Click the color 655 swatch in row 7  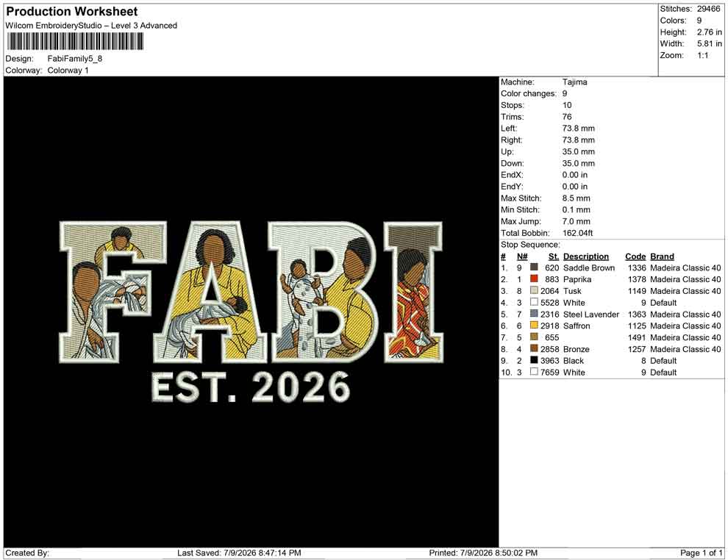(x=534, y=337)
